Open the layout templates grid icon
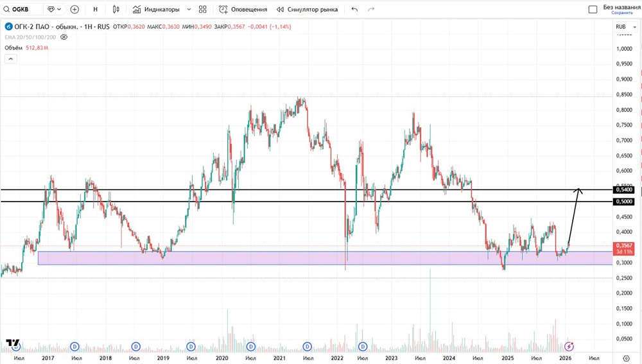Image resolution: width=642 pixels, height=364 pixels. point(203,10)
